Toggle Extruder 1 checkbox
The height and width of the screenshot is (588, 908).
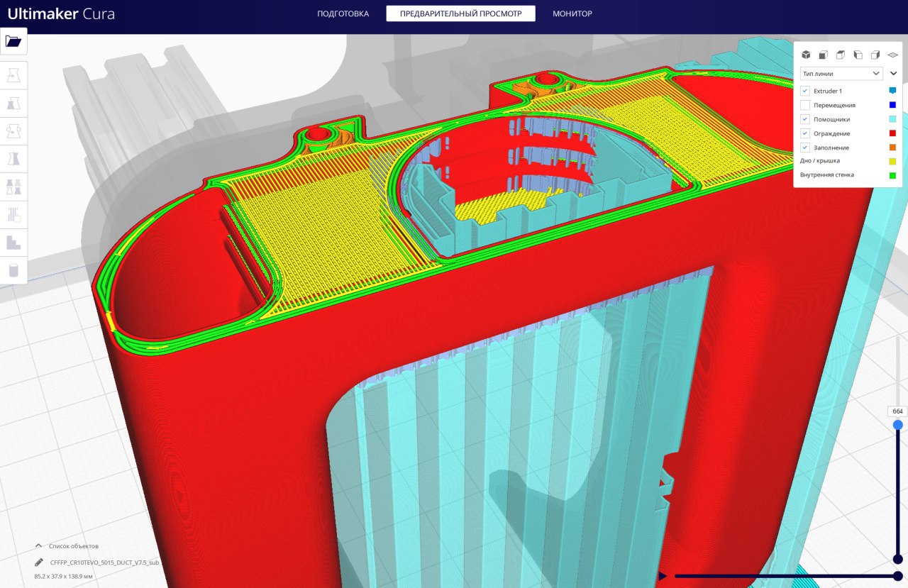click(805, 91)
